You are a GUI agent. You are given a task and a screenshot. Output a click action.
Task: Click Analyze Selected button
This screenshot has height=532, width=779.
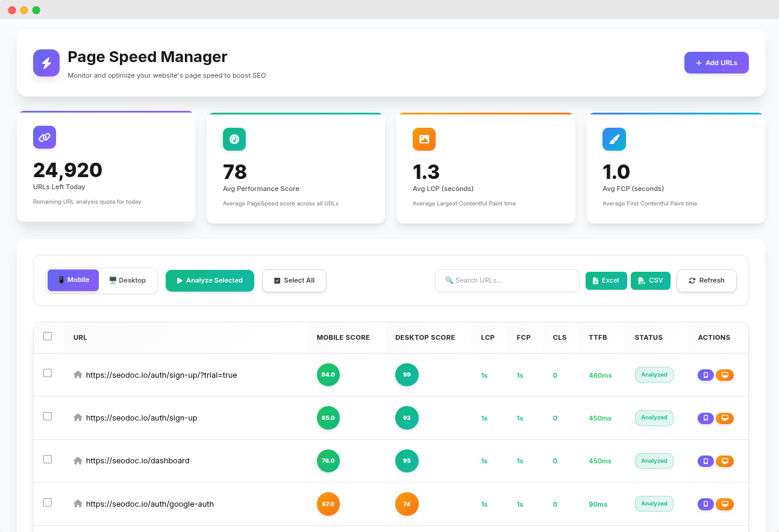click(x=210, y=281)
